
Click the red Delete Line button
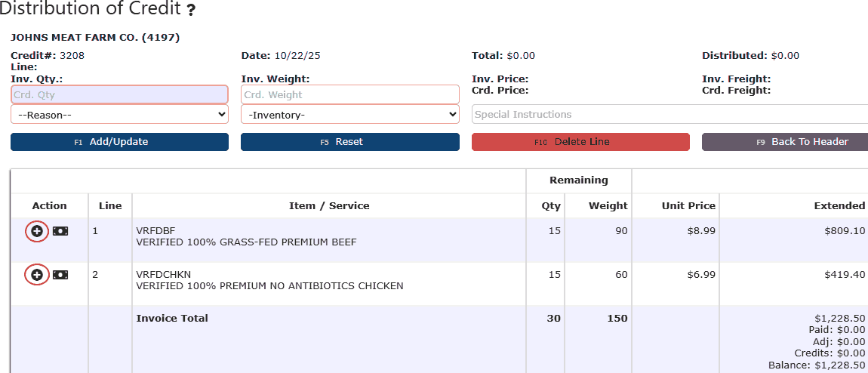point(580,142)
